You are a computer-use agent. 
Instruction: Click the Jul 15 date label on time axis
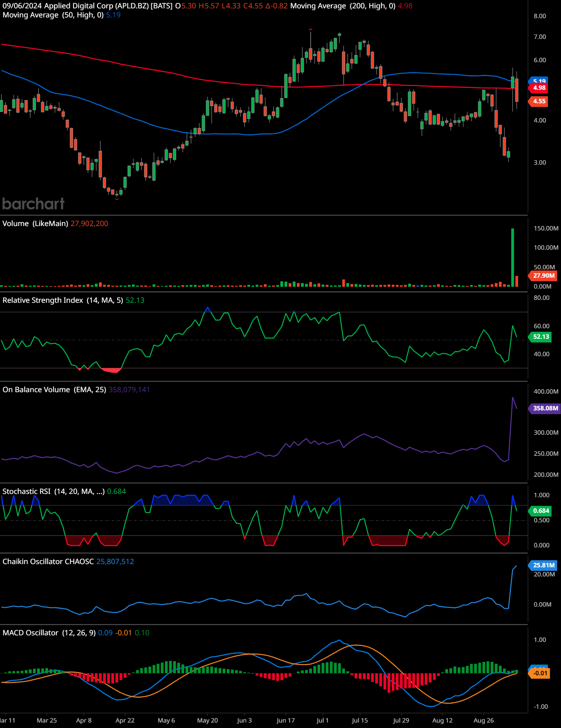[360, 720]
